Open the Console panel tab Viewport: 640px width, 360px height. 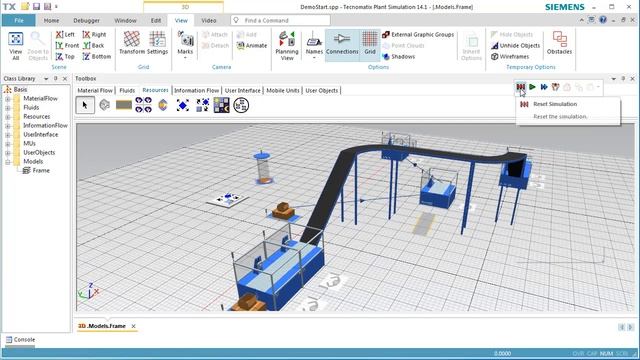[20, 340]
